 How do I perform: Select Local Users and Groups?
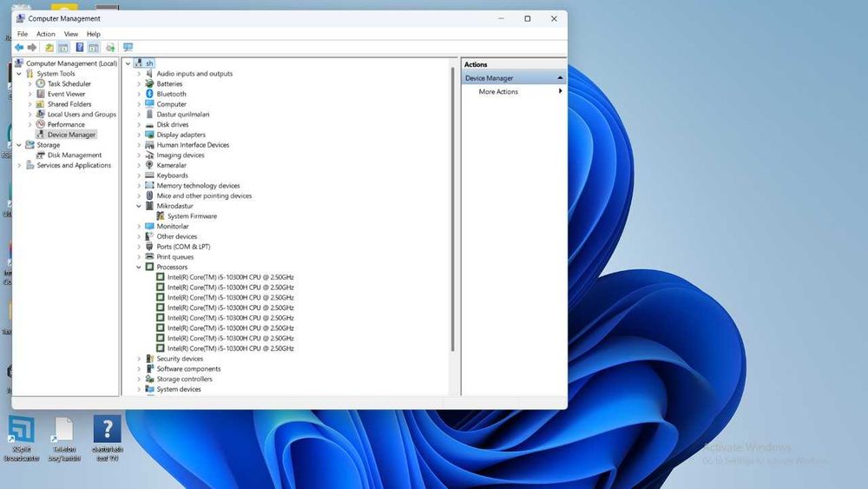point(82,114)
